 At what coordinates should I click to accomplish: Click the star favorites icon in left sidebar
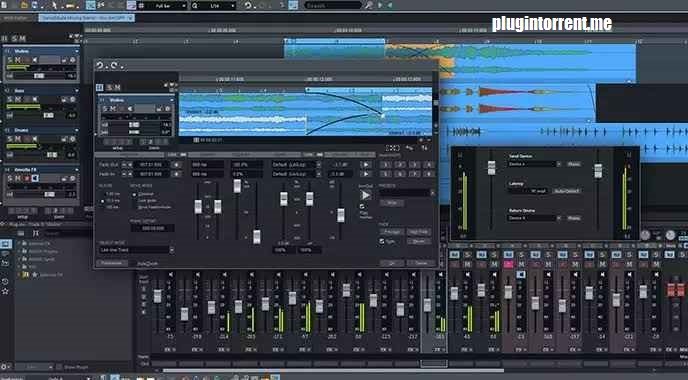[5, 291]
